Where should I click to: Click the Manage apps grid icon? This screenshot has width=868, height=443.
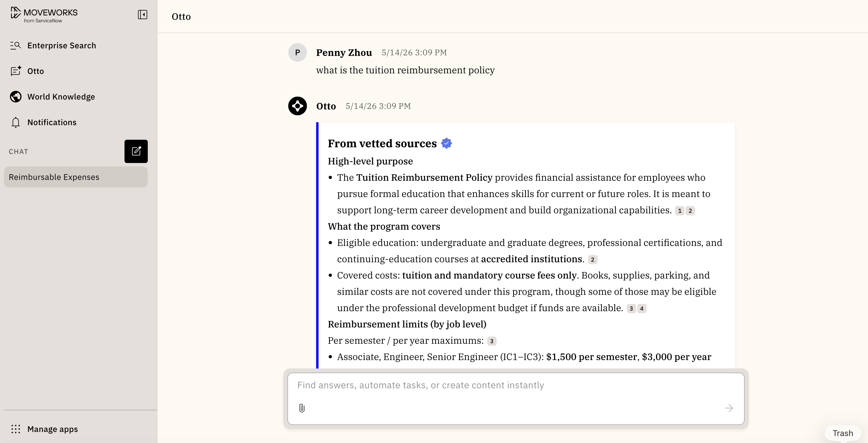coord(15,429)
